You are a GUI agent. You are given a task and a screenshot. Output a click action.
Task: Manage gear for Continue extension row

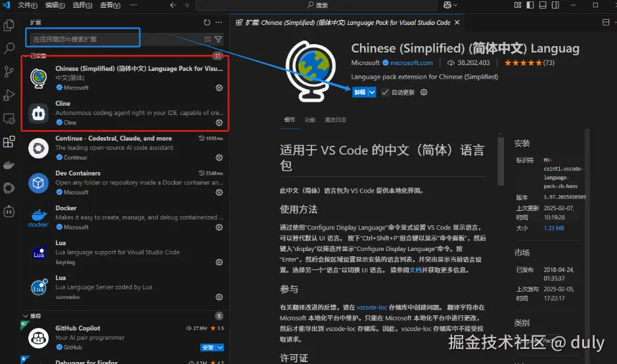coord(219,158)
